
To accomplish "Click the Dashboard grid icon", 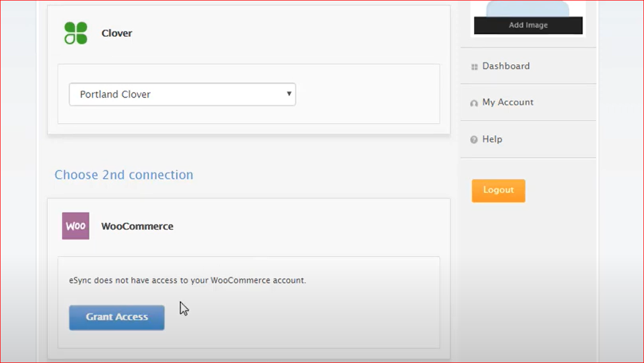I will [474, 67].
